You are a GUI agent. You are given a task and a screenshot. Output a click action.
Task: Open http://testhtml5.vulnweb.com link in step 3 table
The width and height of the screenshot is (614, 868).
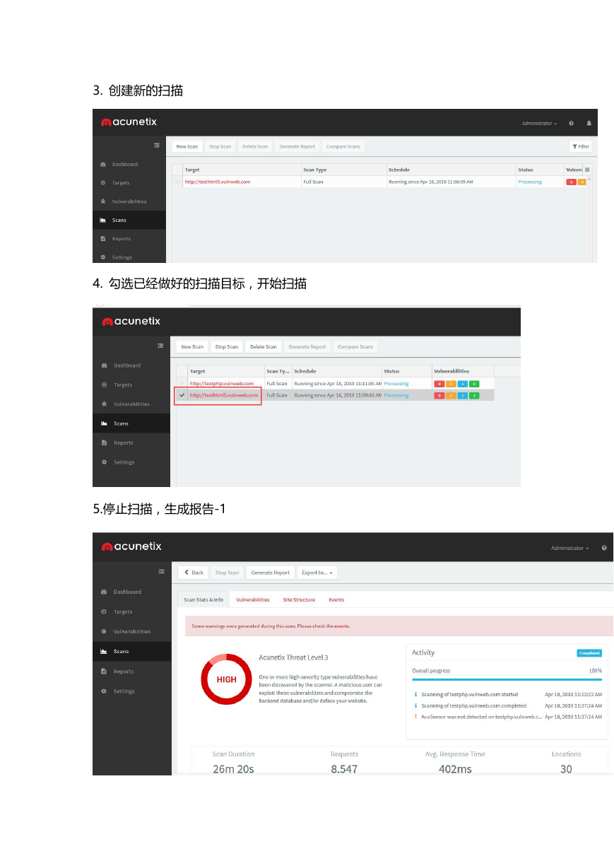point(218,182)
